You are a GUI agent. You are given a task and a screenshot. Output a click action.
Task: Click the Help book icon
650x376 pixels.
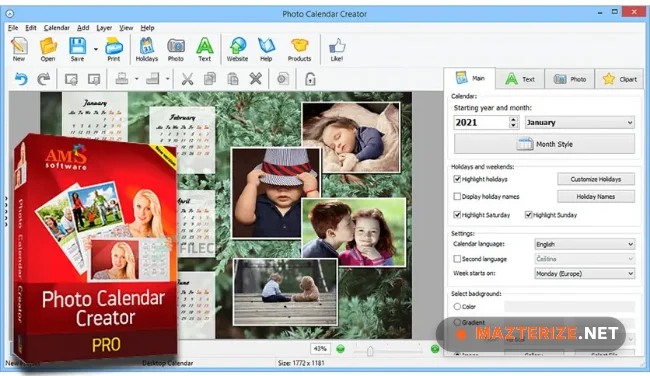tap(266, 49)
